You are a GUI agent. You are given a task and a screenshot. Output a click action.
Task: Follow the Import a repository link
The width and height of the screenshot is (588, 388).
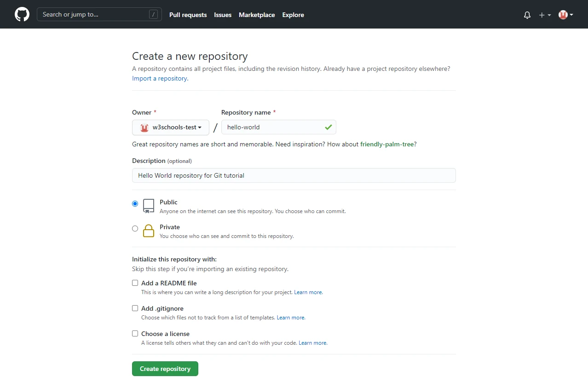pos(160,78)
